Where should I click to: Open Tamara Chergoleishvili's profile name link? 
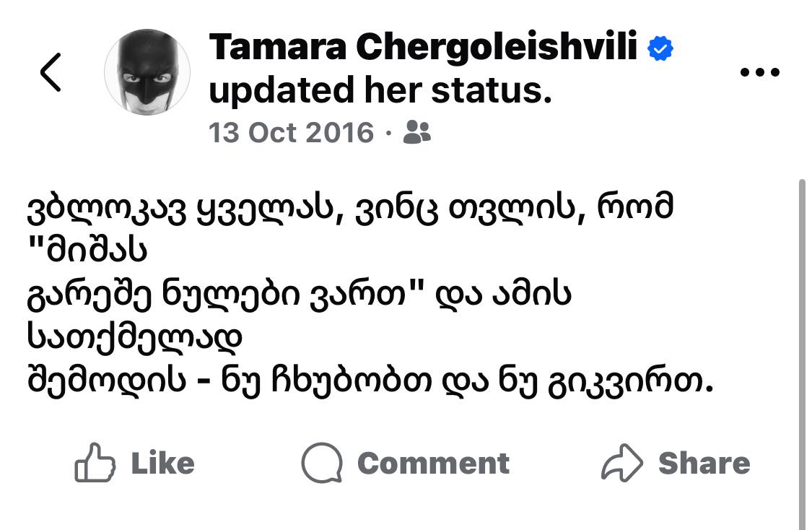[x=423, y=48]
